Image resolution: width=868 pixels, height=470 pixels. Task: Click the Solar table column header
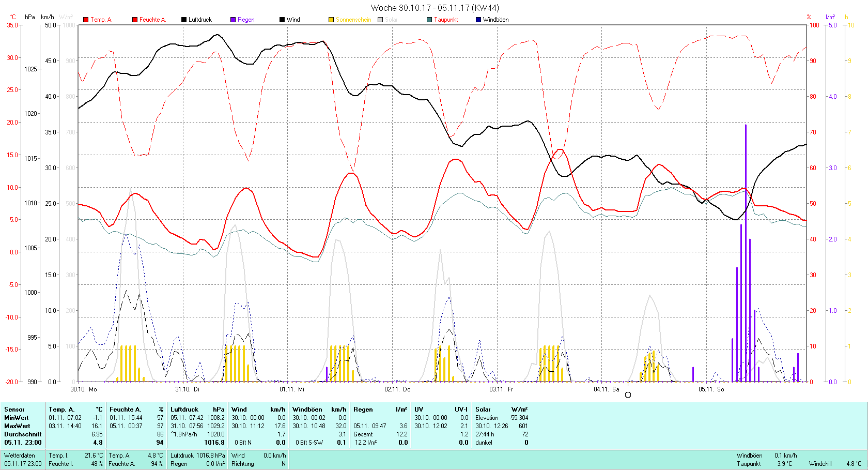483,409
